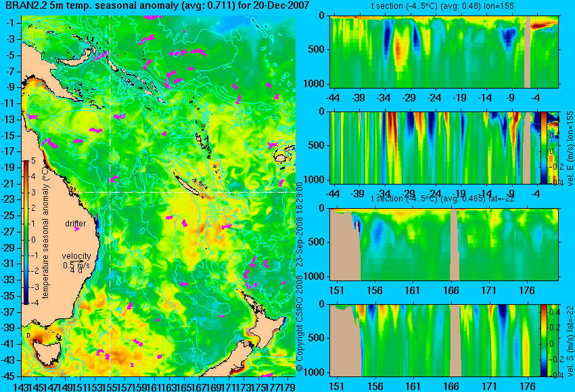Click the '0.5 m/s' velocity scale text

click(76, 265)
